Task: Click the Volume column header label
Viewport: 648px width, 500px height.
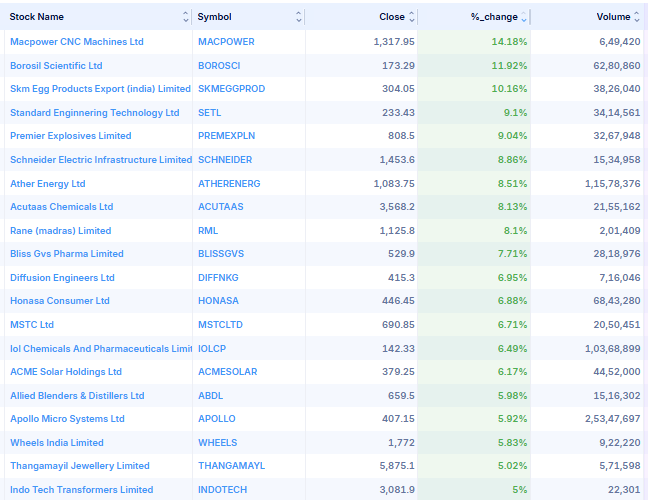Action: 613,17
